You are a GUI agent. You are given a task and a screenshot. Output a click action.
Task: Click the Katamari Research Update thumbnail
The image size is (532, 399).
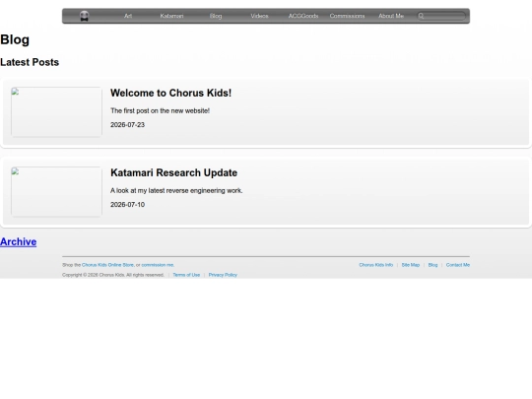click(x=56, y=191)
